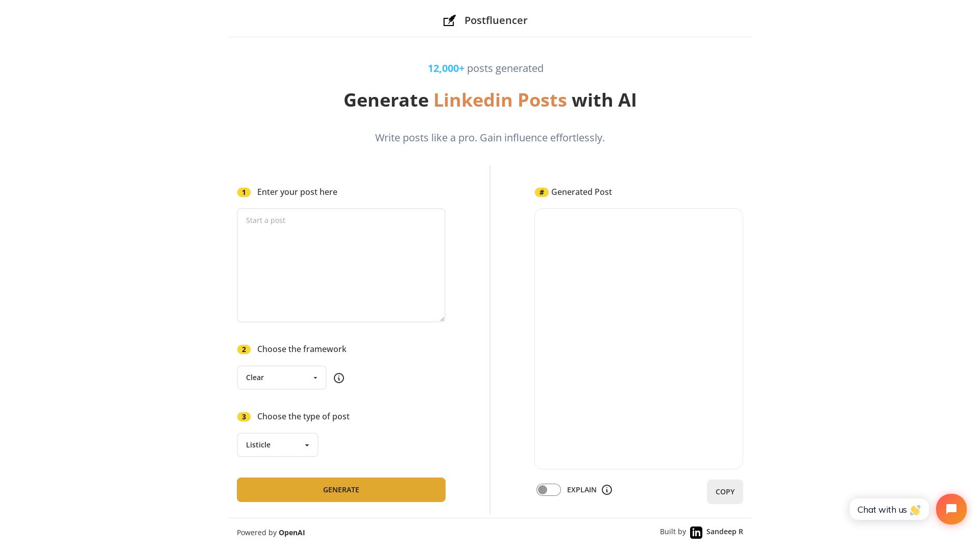Copy the generated post
The width and height of the screenshot is (980, 551).
[x=724, y=492]
